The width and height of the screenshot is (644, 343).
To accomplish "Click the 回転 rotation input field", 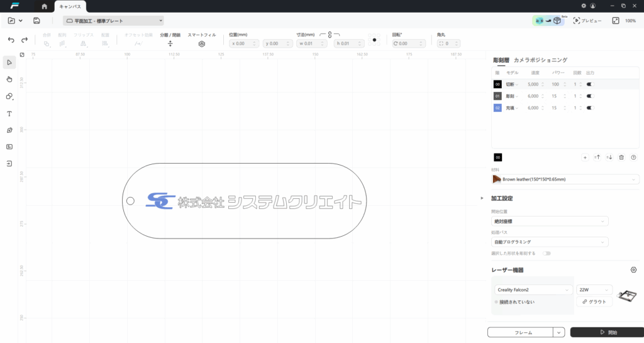I will 409,43.
